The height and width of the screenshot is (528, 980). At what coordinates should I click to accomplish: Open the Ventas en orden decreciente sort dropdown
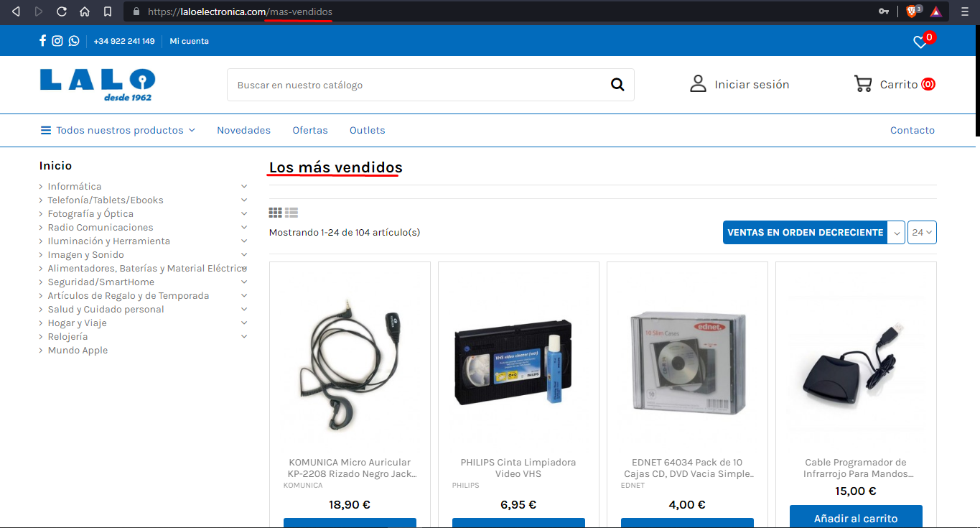813,233
